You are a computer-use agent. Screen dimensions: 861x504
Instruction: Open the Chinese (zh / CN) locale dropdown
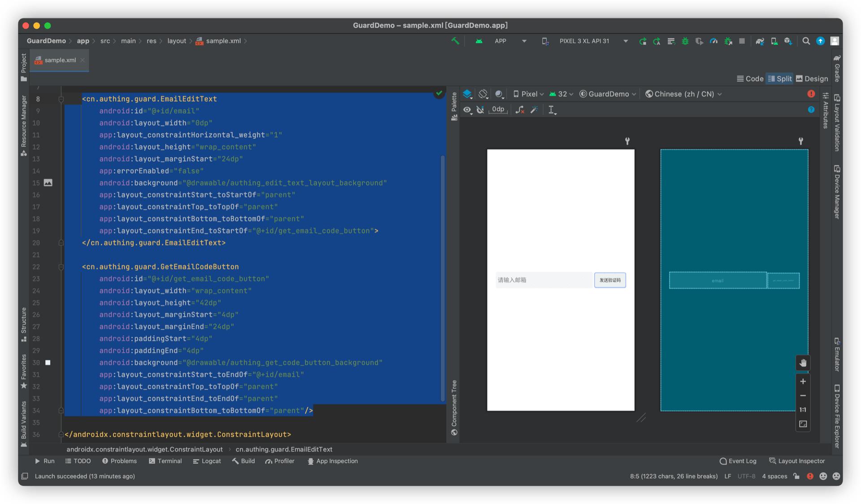[x=683, y=94]
